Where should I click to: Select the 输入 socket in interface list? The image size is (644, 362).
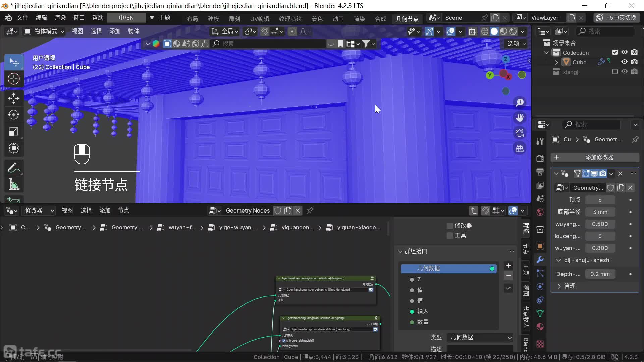coord(423,311)
